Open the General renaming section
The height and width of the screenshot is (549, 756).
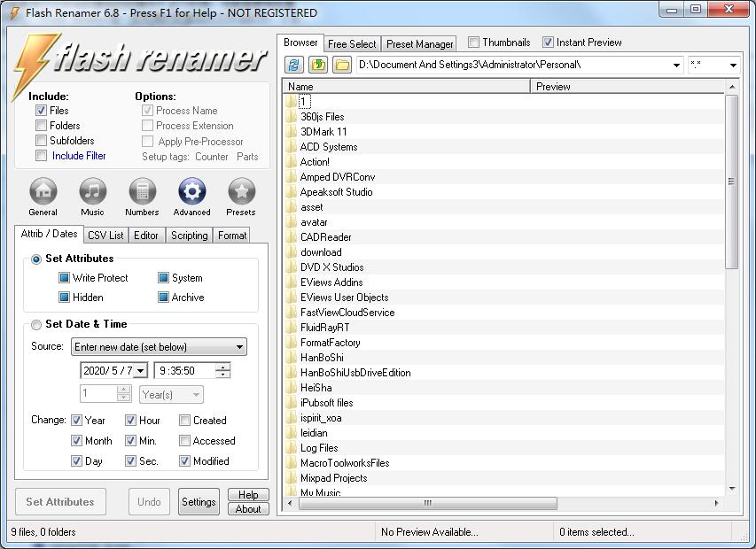point(43,192)
